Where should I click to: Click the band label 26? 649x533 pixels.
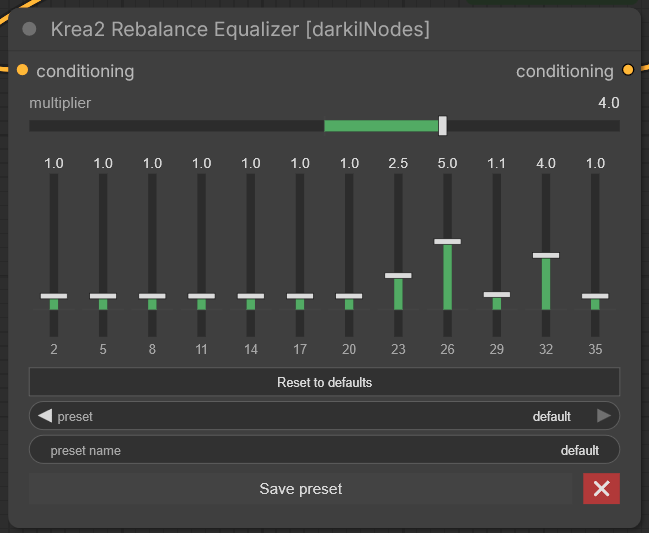point(447,349)
